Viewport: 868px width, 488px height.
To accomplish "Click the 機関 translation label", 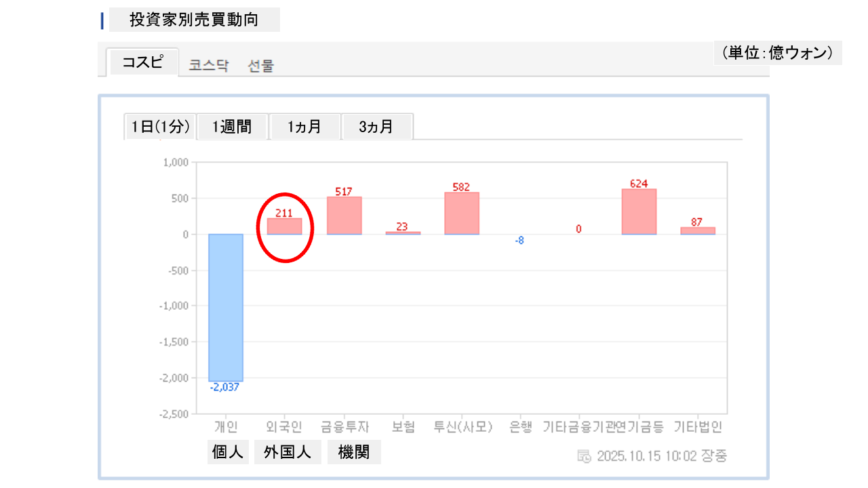I will point(354,452).
